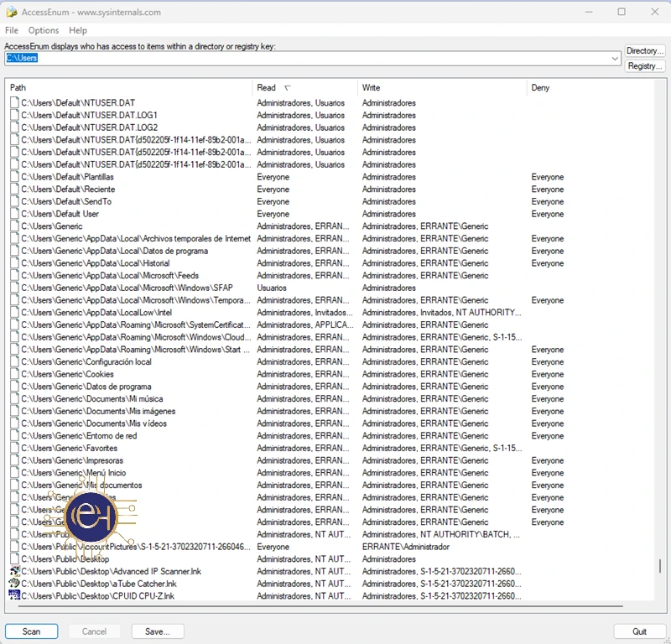The image size is (671, 644).
Task: Click the aTube Catcher shortcut icon
Action: [14, 584]
